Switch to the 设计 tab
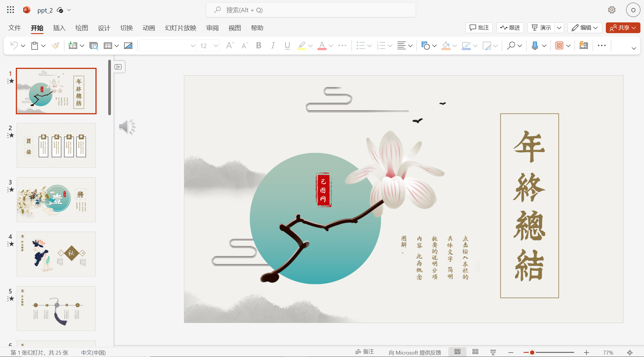The height and width of the screenshot is (357, 644). point(104,28)
